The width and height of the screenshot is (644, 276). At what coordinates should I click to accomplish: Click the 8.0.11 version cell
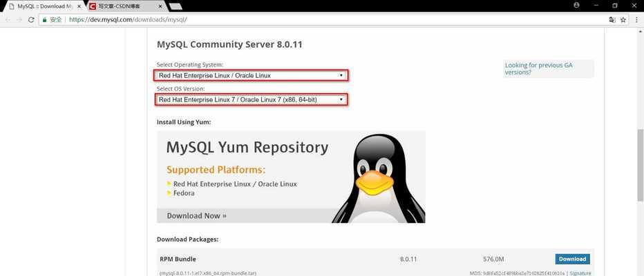tap(408, 259)
